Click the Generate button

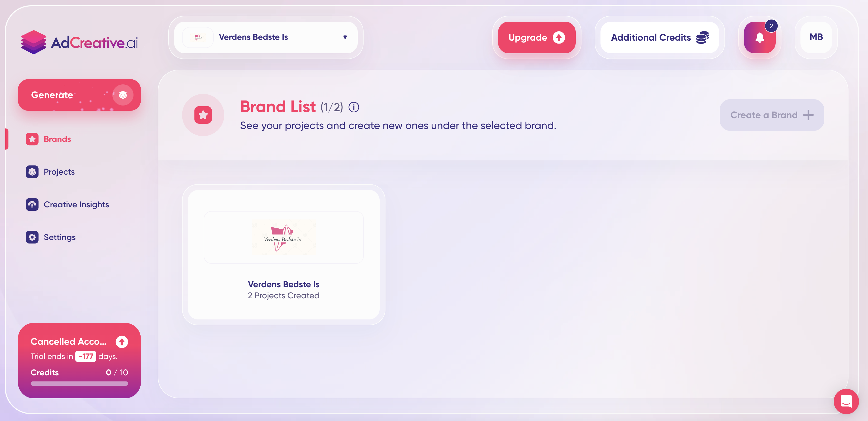(x=79, y=95)
